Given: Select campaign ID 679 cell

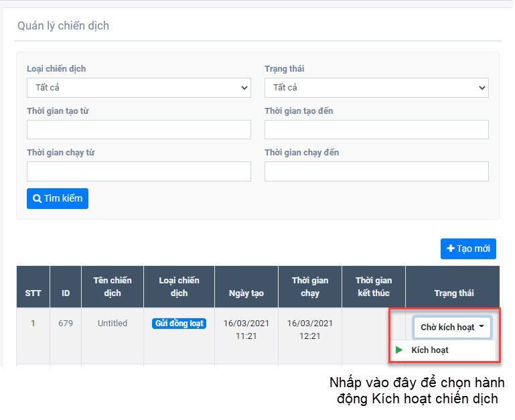Looking at the screenshot, I should coord(66,324).
